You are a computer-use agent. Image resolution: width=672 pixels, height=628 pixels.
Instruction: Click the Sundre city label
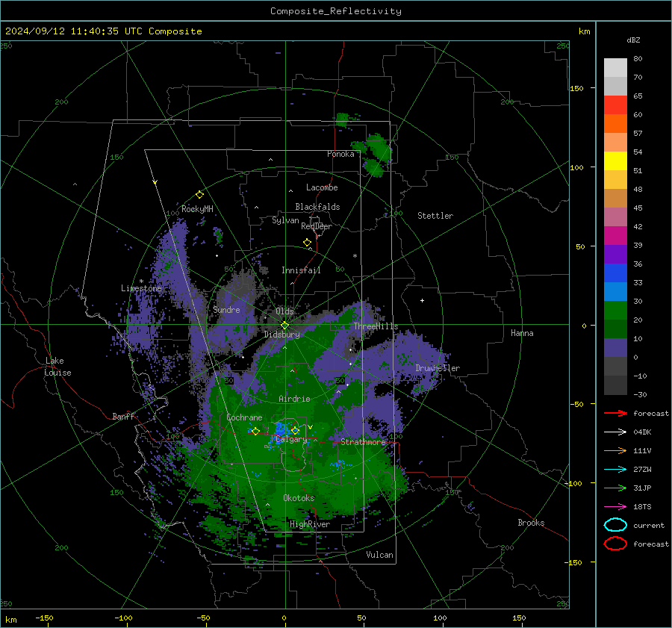[x=226, y=310]
